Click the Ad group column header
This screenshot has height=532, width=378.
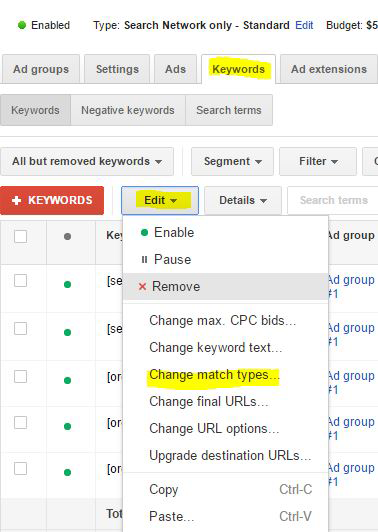tap(352, 235)
